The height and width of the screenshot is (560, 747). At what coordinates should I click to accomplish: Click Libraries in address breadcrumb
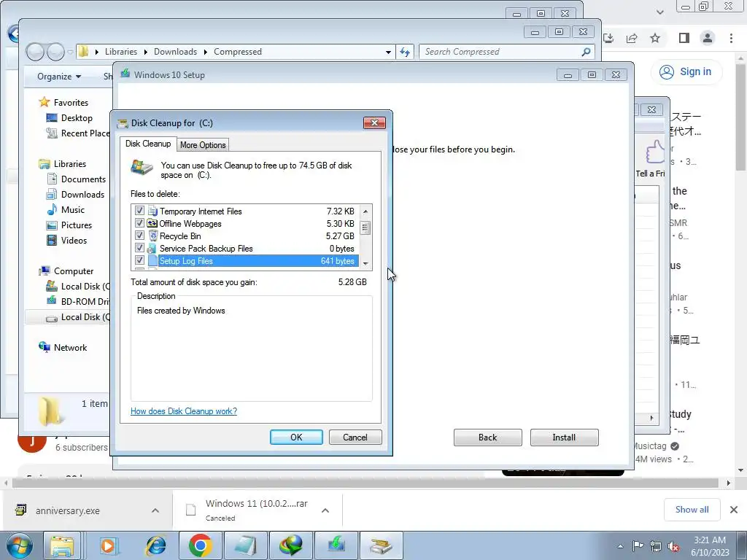[121, 52]
